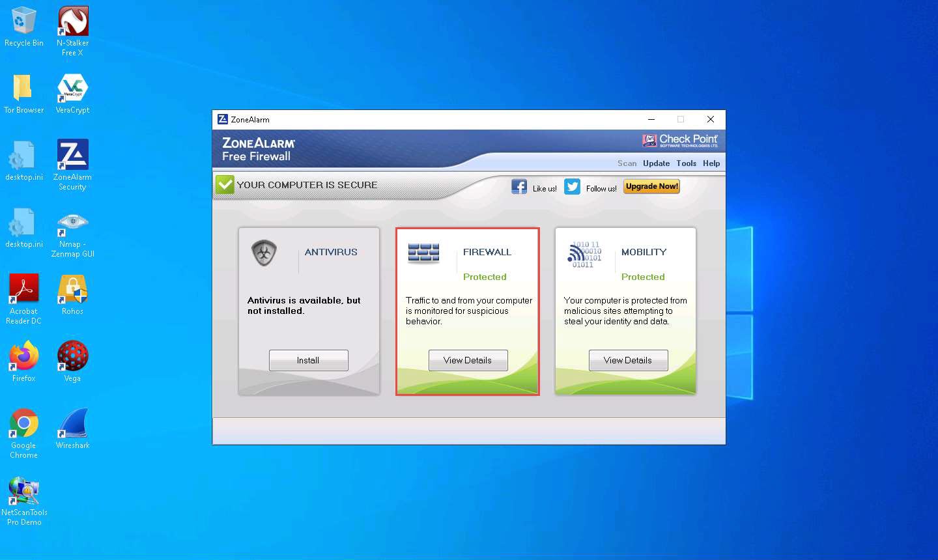The width and height of the screenshot is (938, 560).
Task: Open the Help menu
Action: click(x=711, y=163)
